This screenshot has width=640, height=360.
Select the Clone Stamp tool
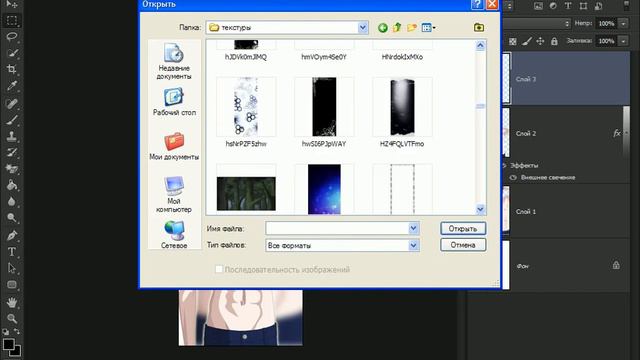12,136
